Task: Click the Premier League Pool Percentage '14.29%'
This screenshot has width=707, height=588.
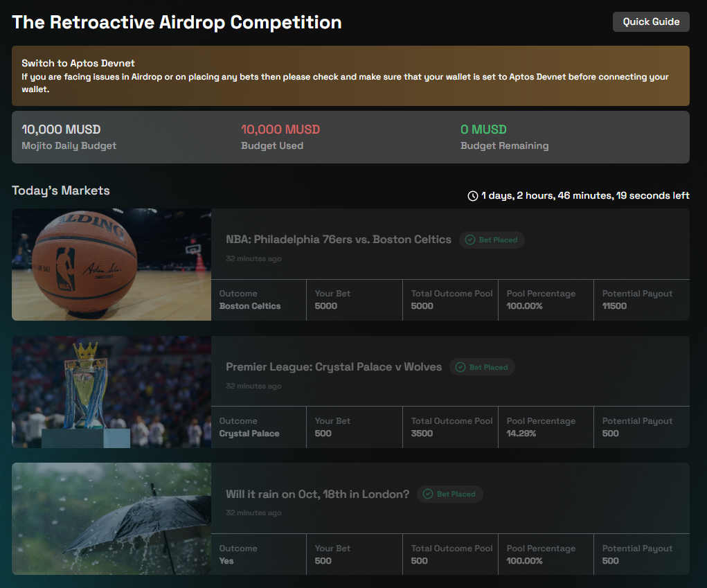Action: tap(521, 434)
